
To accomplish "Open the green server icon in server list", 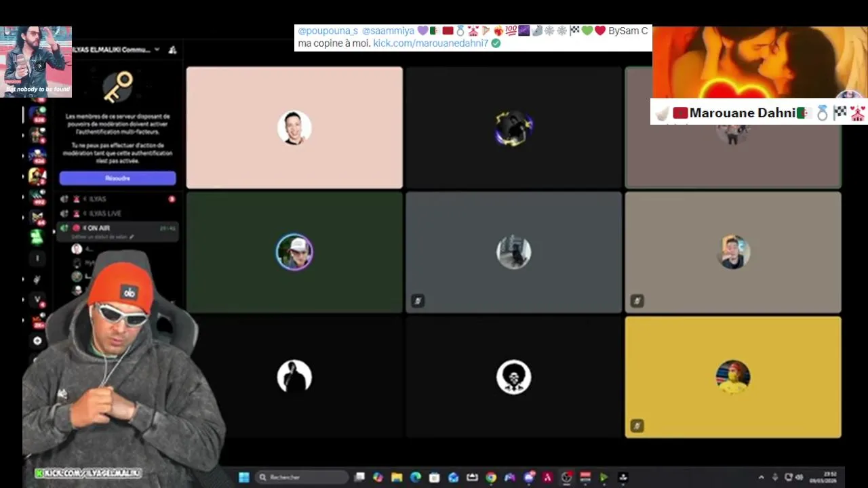I will pyautogui.click(x=37, y=237).
